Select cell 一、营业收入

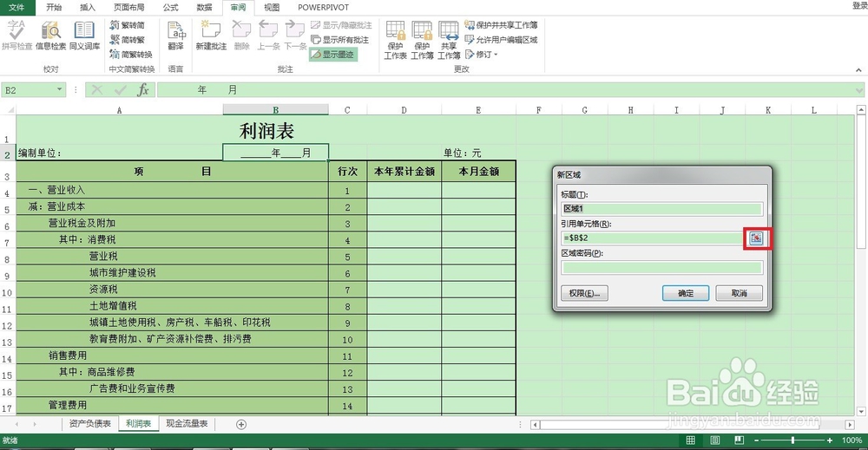point(172,190)
